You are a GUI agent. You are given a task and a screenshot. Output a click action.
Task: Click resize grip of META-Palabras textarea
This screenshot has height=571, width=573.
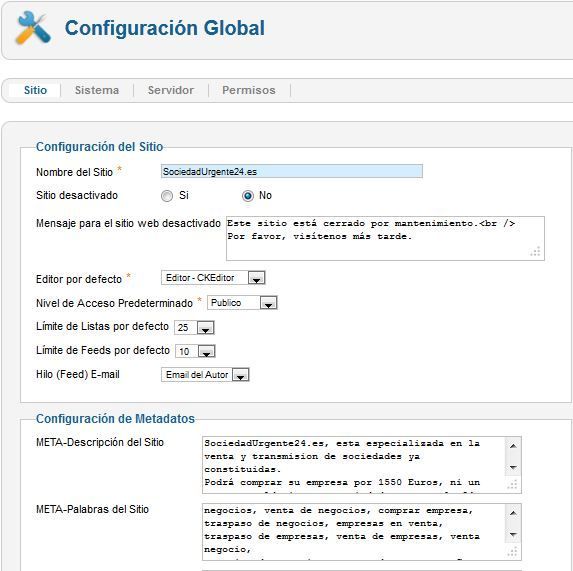(x=513, y=551)
